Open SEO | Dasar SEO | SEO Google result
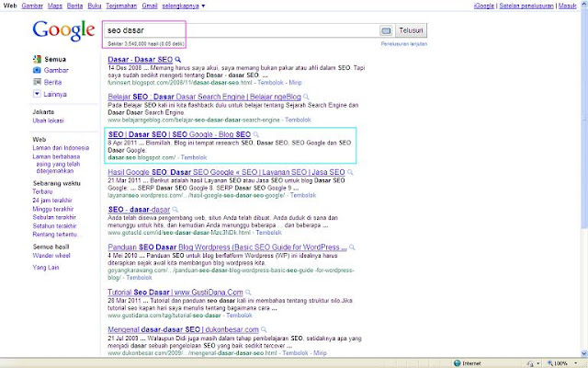The image size is (588, 368). click(179, 134)
